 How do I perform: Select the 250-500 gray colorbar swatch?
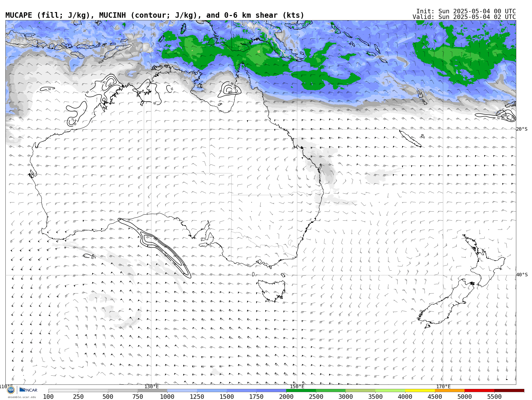(x=93, y=391)
